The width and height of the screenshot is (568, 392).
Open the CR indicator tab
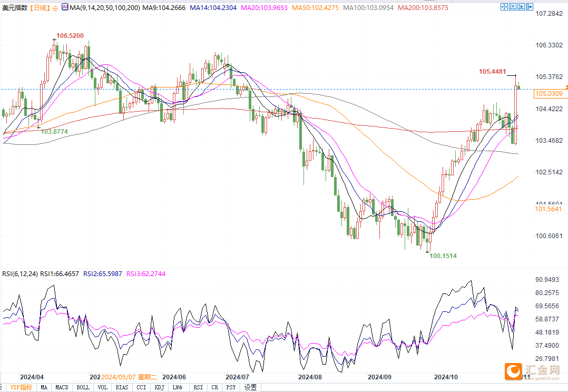215,387
